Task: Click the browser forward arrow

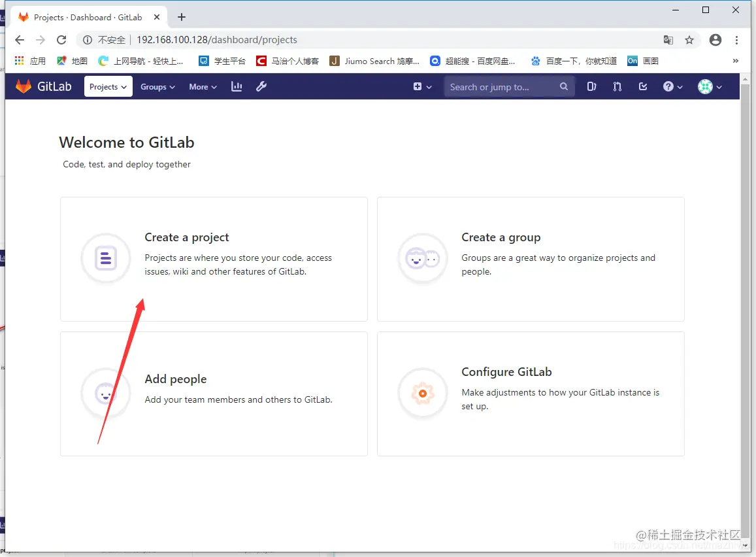Action: coord(41,39)
